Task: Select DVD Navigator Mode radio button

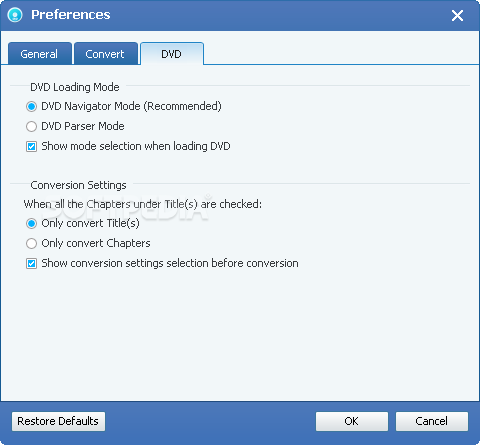Action: [31, 107]
